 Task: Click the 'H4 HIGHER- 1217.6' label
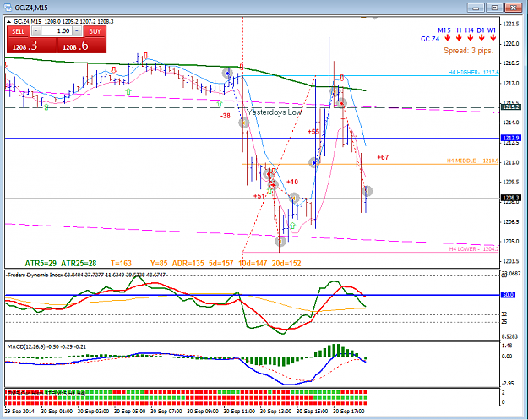point(473,73)
